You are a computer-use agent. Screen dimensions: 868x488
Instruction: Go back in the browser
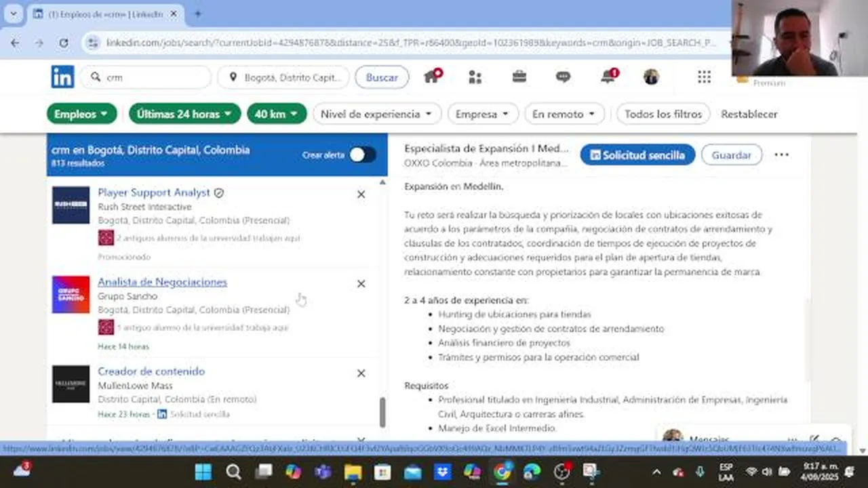click(15, 43)
